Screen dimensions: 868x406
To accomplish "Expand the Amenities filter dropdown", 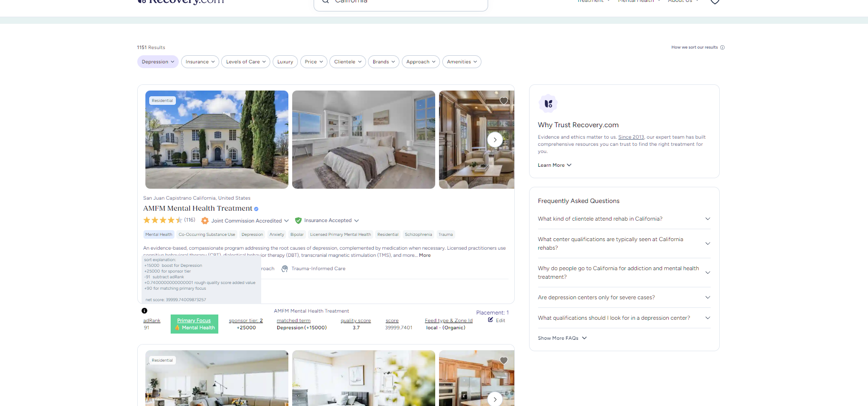I will (461, 62).
